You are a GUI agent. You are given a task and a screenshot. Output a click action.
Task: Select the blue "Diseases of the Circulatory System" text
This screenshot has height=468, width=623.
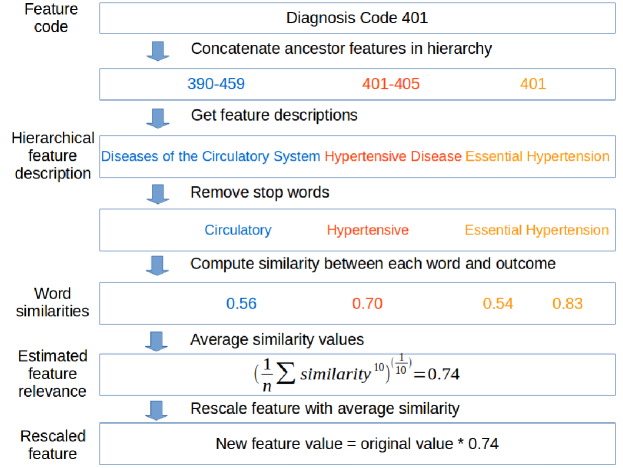click(210, 156)
